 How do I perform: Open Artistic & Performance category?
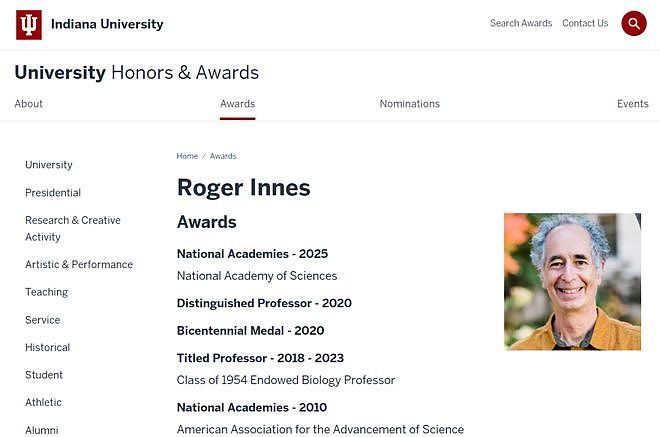click(x=79, y=264)
